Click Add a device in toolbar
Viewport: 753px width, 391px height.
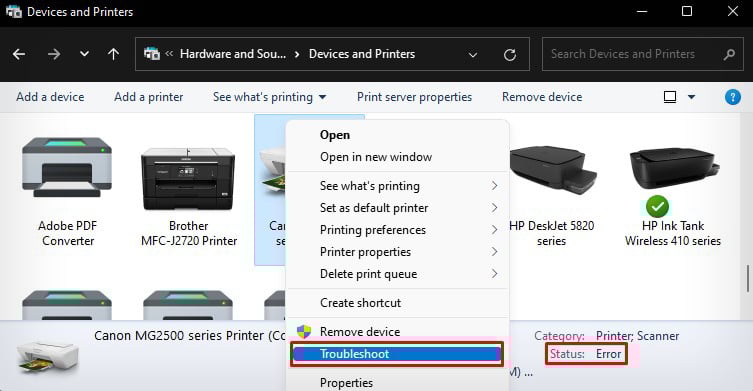50,97
